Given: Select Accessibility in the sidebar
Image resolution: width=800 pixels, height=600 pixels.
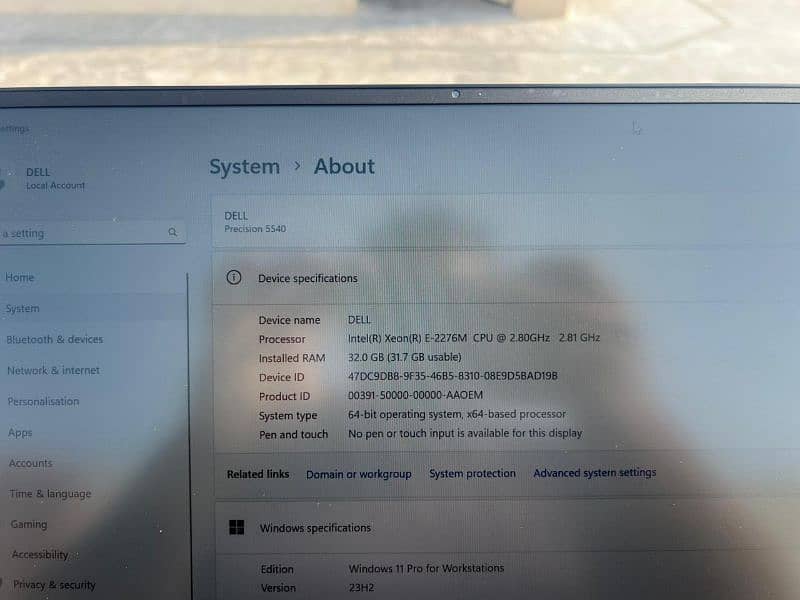Looking at the screenshot, I should click(40, 555).
